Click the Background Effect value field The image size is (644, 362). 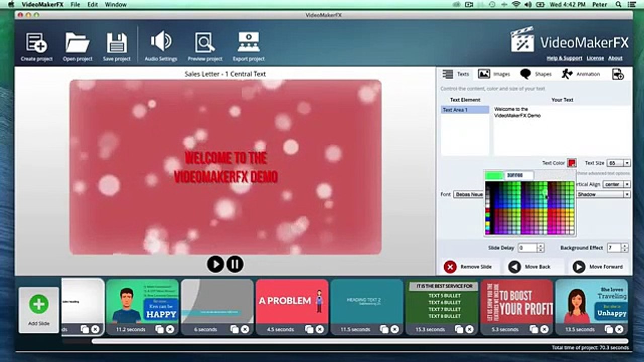(614, 248)
